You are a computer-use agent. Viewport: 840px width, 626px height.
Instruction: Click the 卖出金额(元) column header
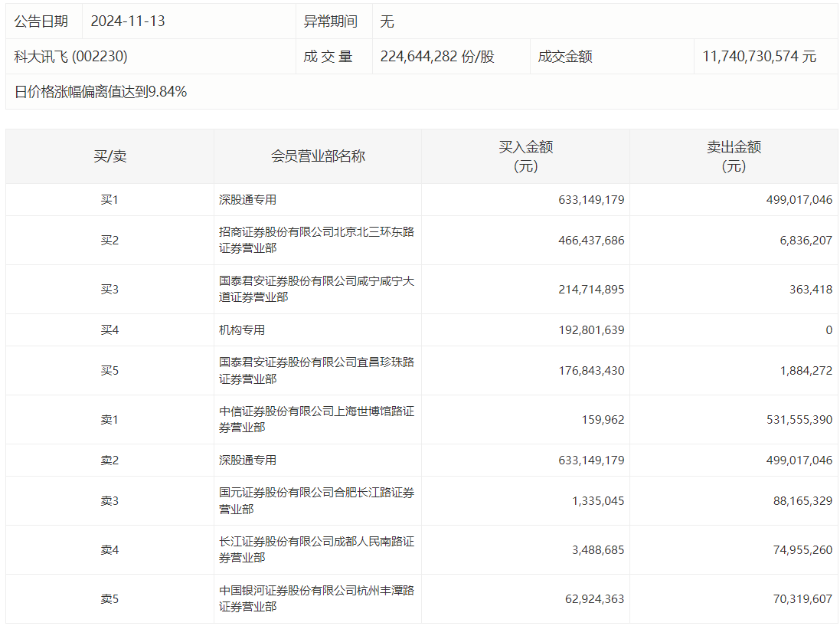734,156
